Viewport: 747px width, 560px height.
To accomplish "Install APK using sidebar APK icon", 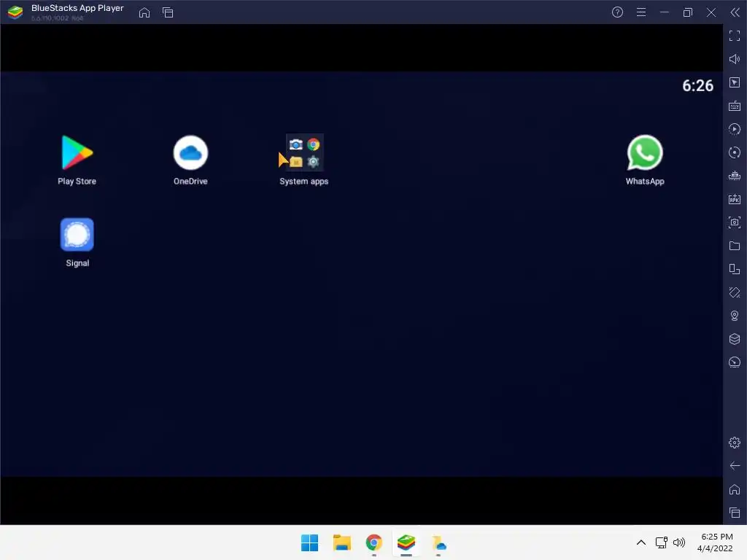I will (x=735, y=199).
